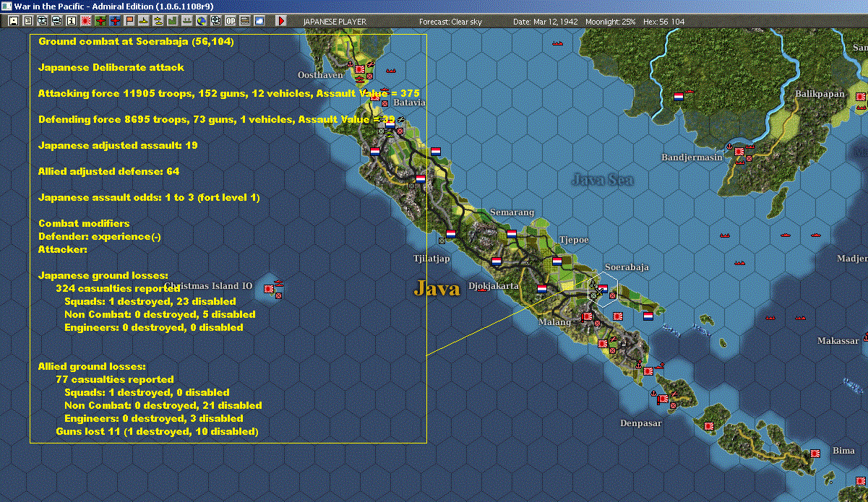Click red plane on green background icon
Screen dimensions: 868x502
[100, 22]
